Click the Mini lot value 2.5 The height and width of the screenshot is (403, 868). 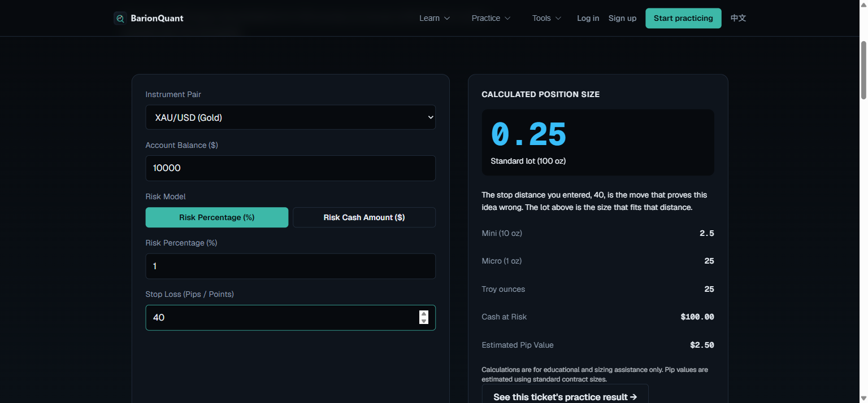[x=707, y=233]
